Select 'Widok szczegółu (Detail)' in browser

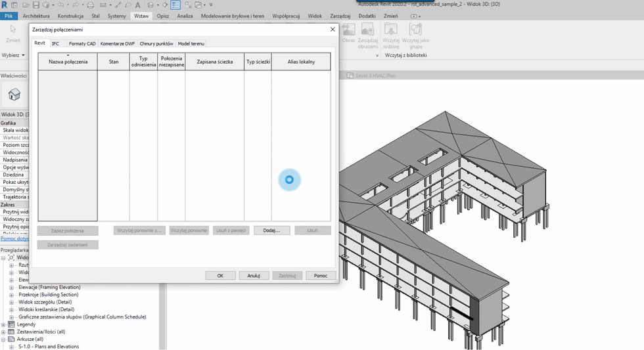(46, 302)
